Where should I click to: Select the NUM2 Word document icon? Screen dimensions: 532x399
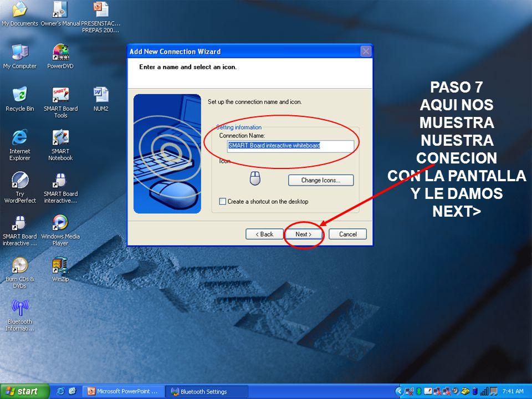101,99
